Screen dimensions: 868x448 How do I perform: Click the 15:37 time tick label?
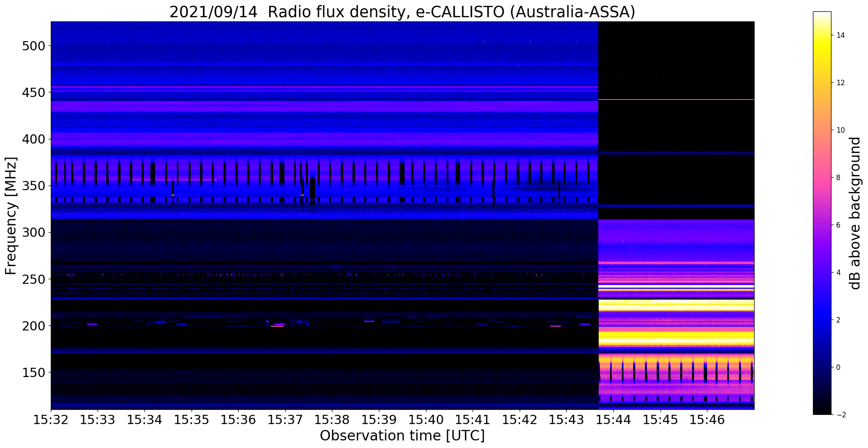pos(286,419)
